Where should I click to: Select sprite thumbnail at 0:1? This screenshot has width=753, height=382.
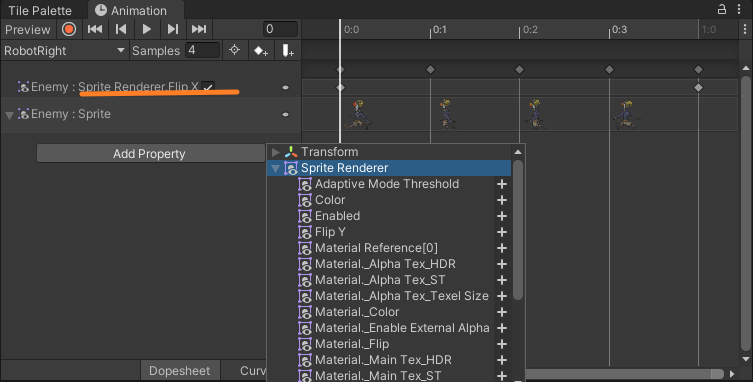(x=447, y=114)
